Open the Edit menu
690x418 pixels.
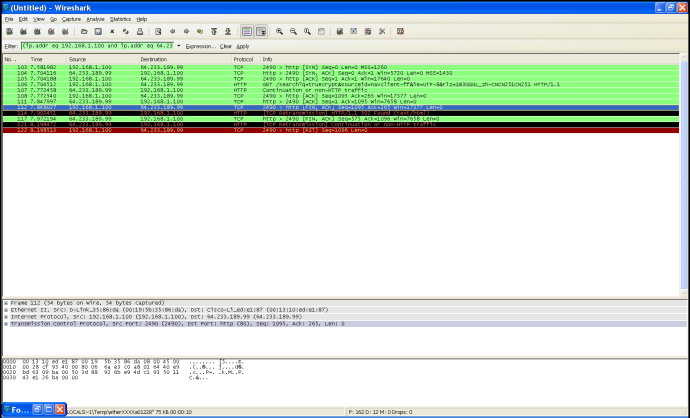click(x=23, y=19)
